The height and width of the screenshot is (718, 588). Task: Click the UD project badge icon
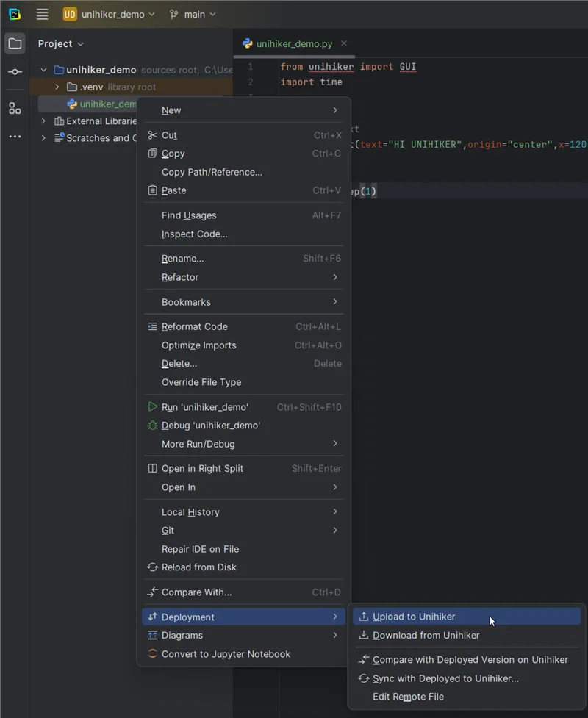point(70,14)
